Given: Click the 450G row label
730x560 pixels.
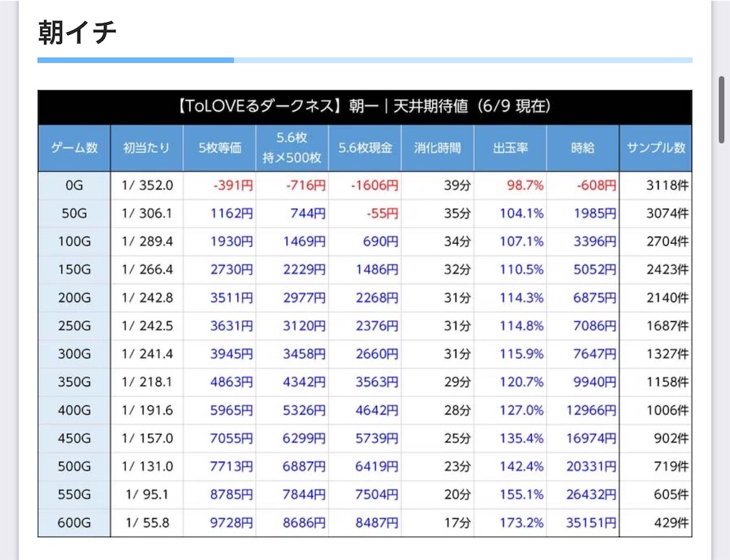Looking at the screenshot, I should (74, 438).
